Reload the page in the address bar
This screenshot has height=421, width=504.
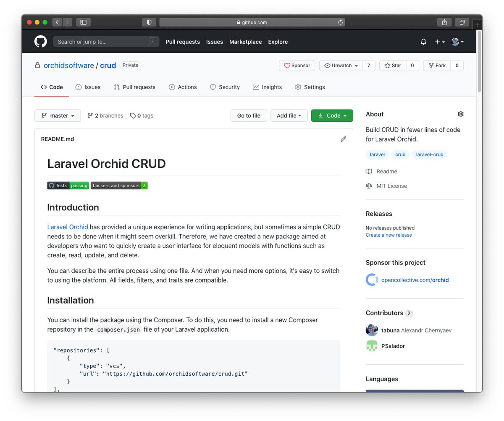pyautogui.click(x=340, y=22)
